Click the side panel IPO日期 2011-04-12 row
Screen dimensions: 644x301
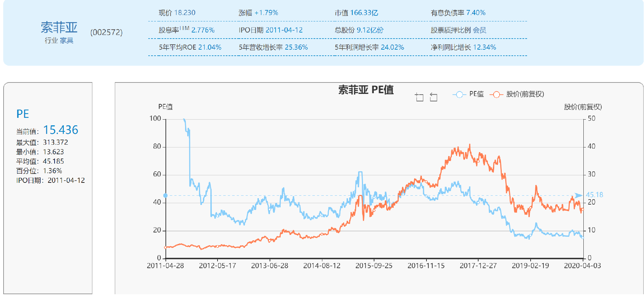[51, 180]
